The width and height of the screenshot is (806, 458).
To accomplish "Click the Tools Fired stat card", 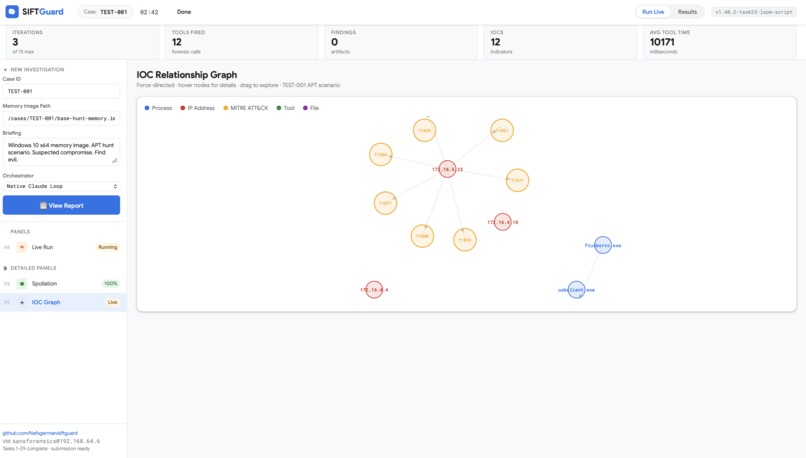I will (x=242, y=42).
